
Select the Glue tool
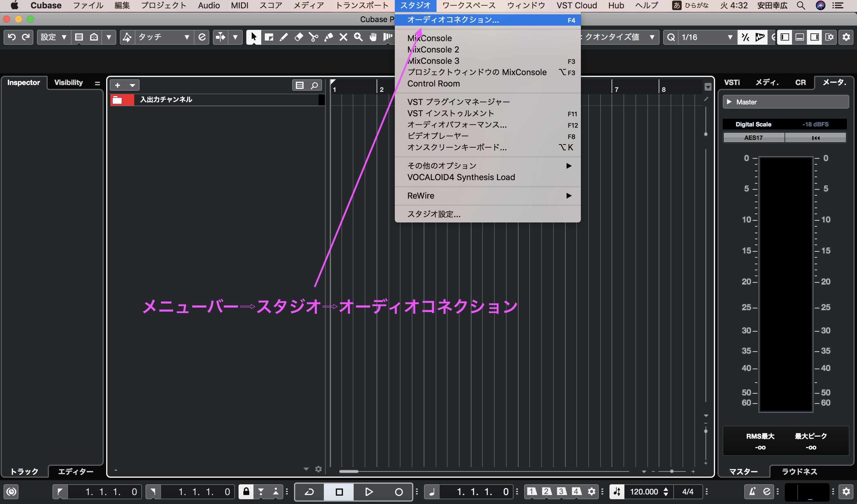tap(328, 37)
